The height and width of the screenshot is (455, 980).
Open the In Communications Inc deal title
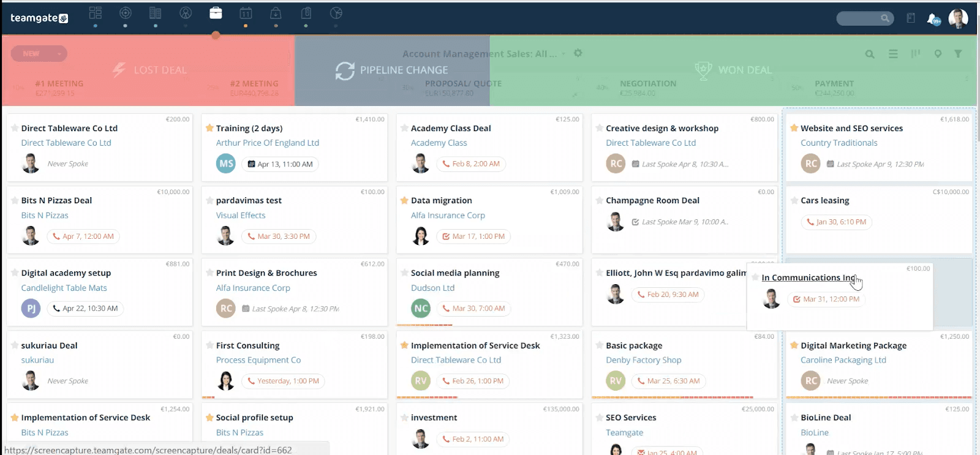pos(809,277)
